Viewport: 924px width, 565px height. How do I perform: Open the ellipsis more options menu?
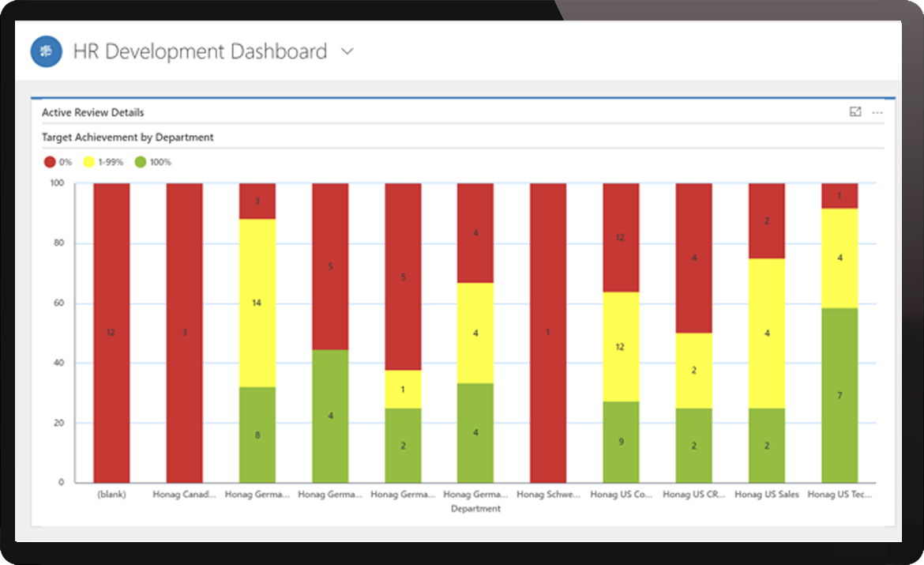[877, 112]
